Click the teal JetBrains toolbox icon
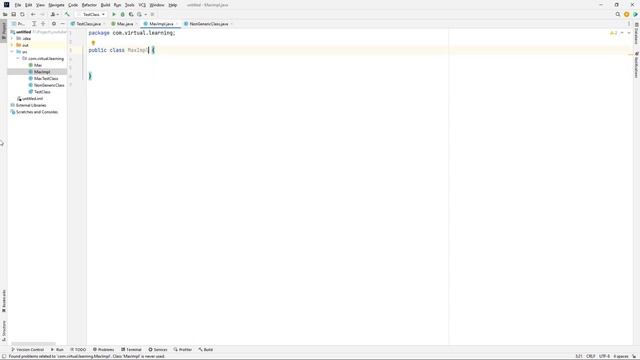The width and height of the screenshot is (640, 360). [x=635, y=14]
